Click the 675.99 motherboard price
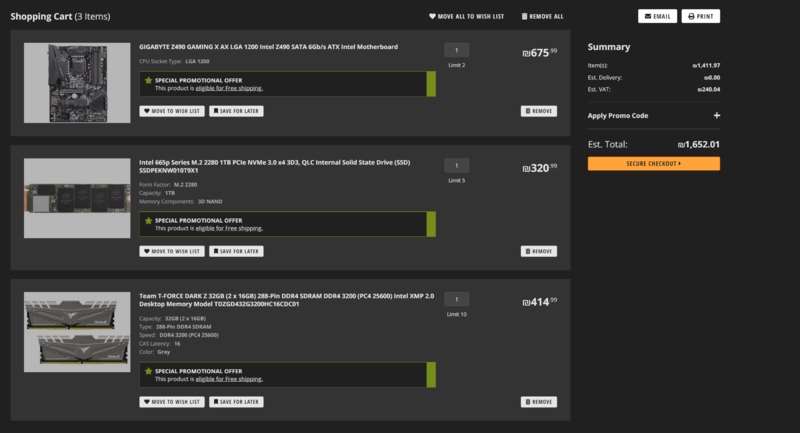This screenshot has width=800, height=433. point(540,53)
